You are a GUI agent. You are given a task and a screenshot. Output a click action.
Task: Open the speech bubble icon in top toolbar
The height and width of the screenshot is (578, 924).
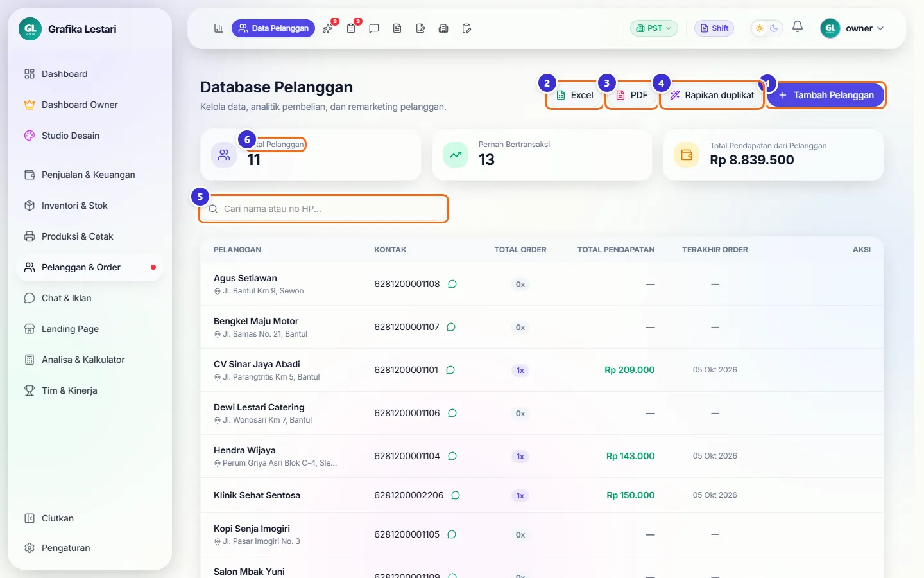click(374, 28)
